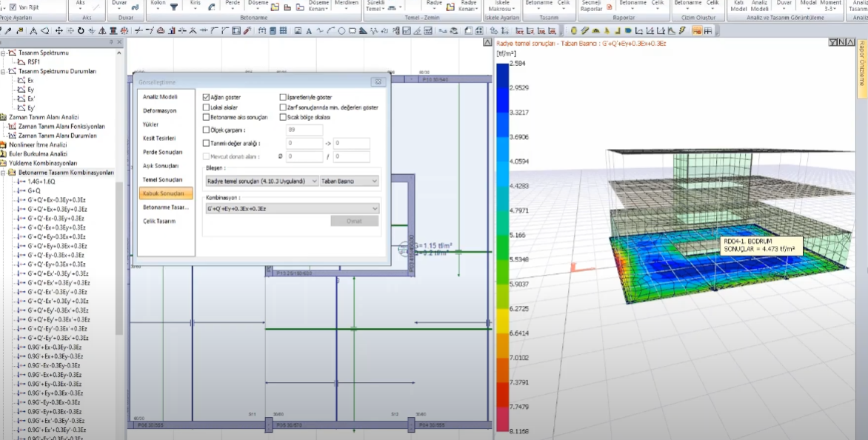Click the Kolon column tool icon
Viewport: 868px width, 440px height.
click(x=174, y=7)
